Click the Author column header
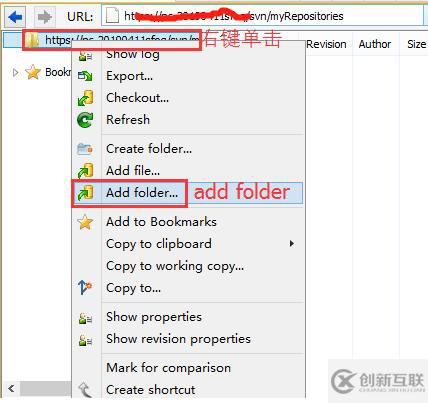The width and height of the screenshot is (428, 403). (375, 44)
